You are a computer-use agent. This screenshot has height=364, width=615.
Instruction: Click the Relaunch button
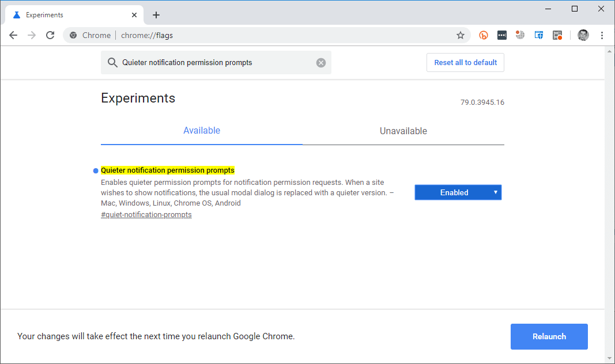pyautogui.click(x=549, y=336)
